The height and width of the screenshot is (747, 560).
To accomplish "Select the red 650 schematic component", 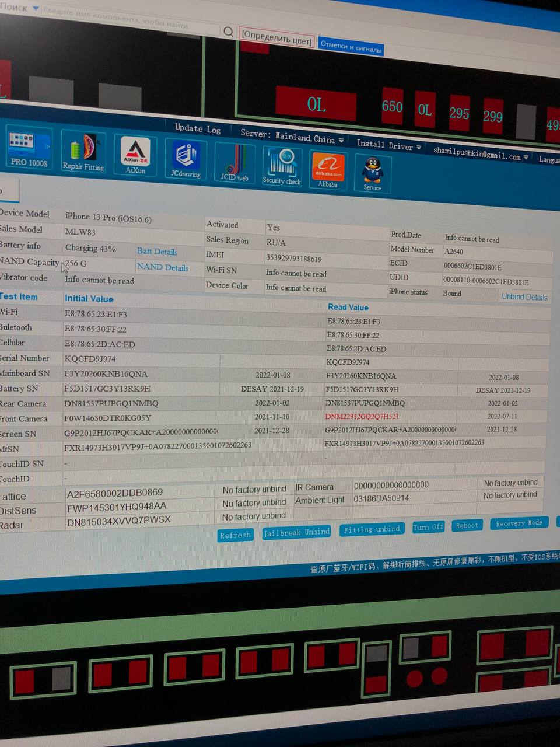I will point(392,106).
